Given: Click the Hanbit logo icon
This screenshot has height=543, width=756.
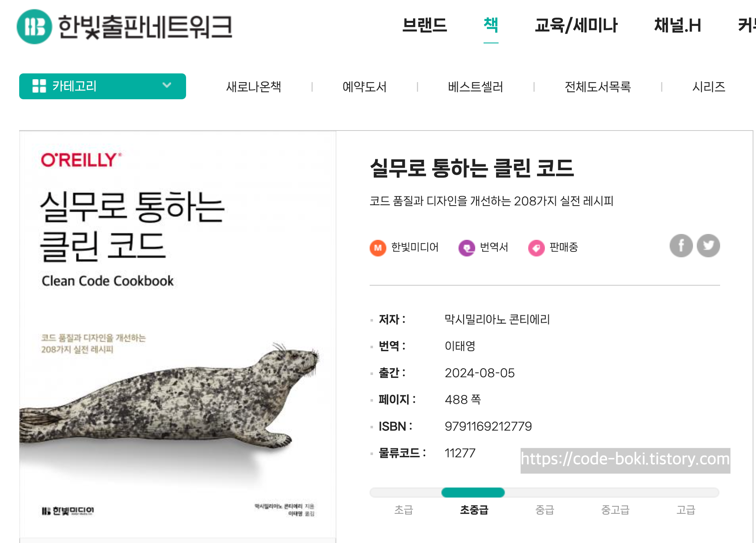Looking at the screenshot, I should tap(34, 27).
